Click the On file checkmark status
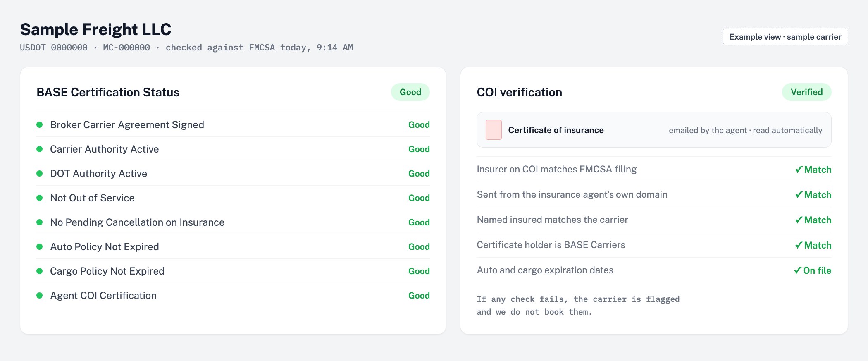 [x=813, y=270]
